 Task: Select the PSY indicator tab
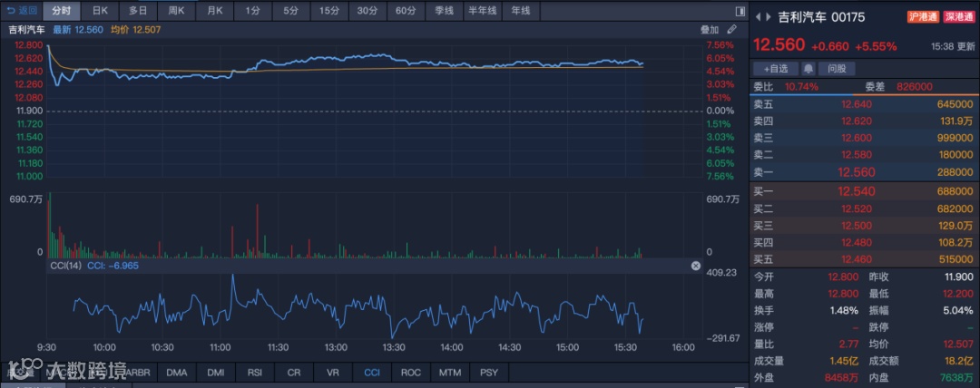coord(489,373)
